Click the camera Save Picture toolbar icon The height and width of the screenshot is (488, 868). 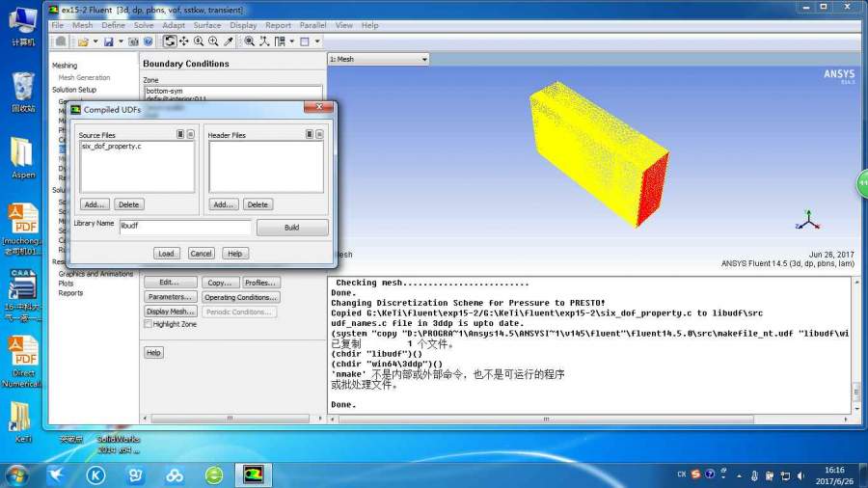coord(133,41)
